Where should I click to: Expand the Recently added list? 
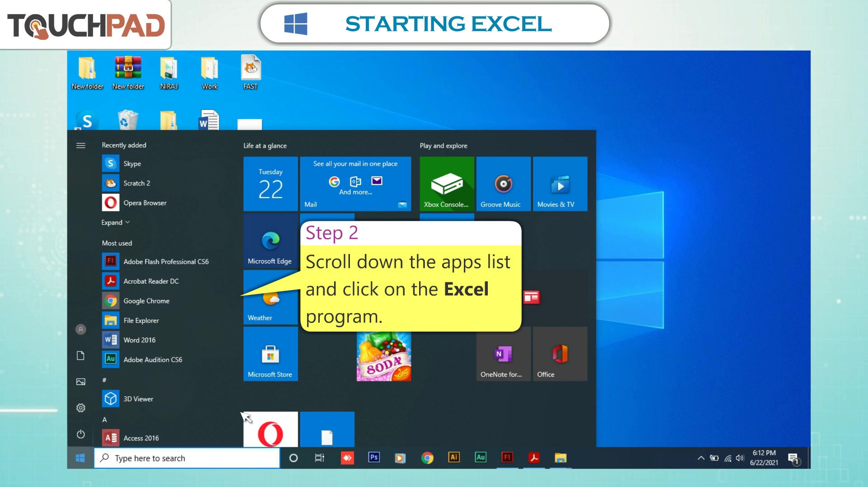point(116,222)
